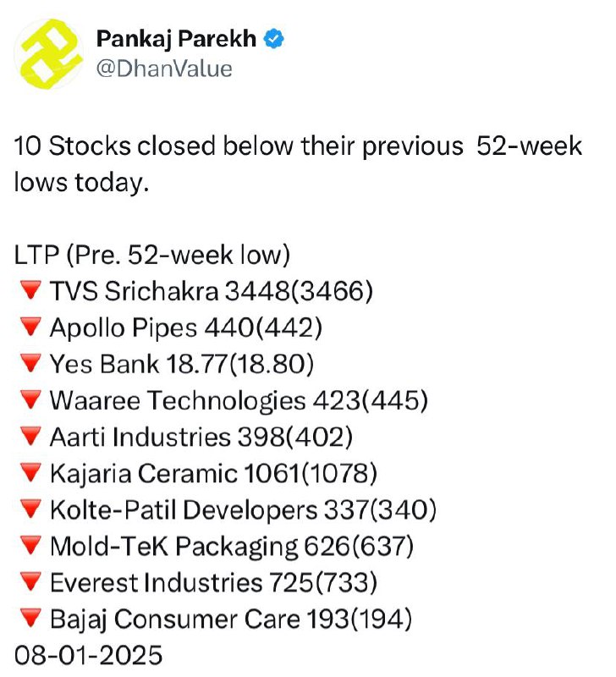Click the blue verified badge

[273, 39]
